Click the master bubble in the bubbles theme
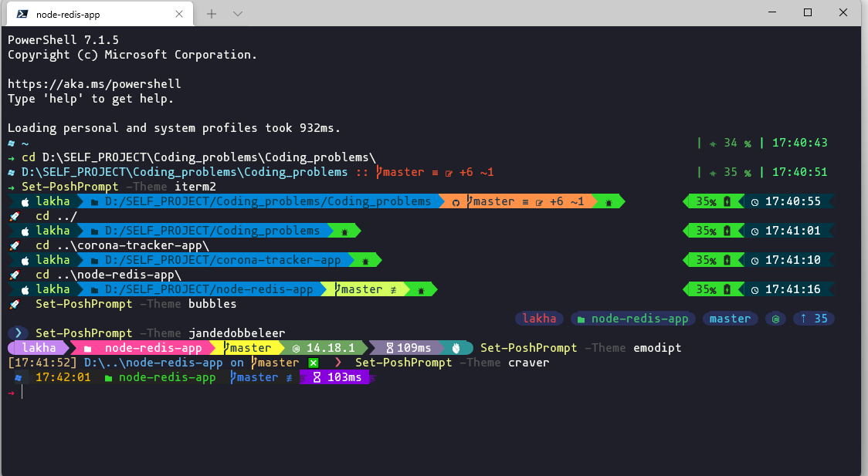This screenshot has width=868, height=476. [730, 318]
